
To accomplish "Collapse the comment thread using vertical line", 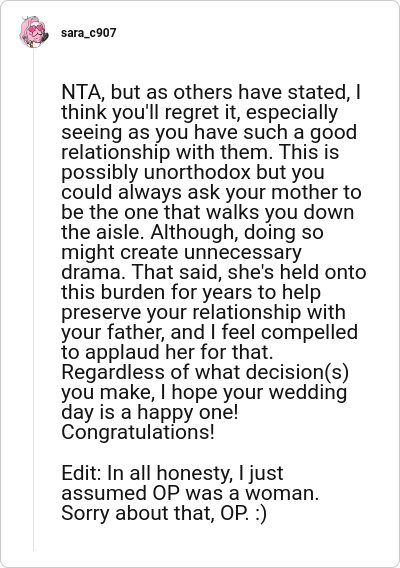I will pos(33,301).
